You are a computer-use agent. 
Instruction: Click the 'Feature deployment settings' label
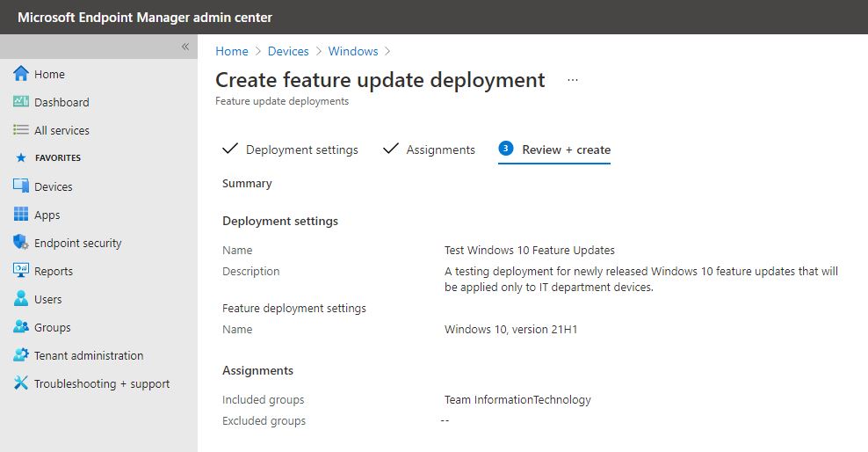(294, 309)
